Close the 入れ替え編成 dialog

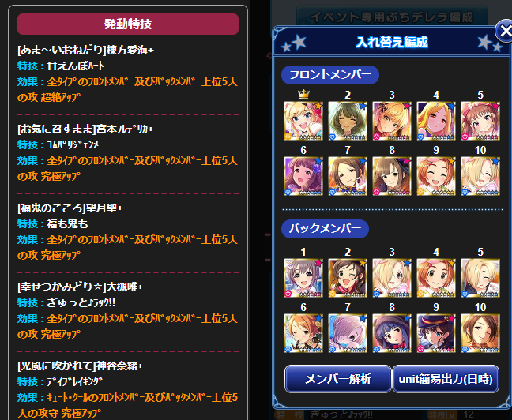click(504, 31)
